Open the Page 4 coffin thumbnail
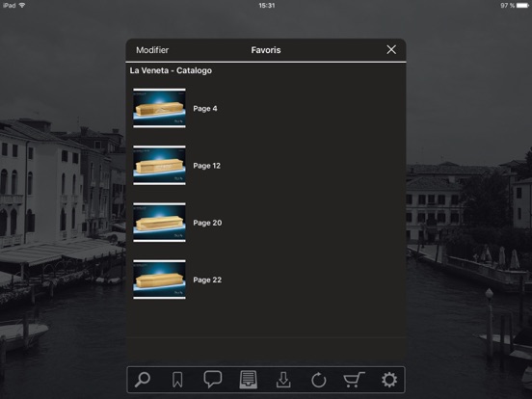532x399 pixels. coord(159,108)
